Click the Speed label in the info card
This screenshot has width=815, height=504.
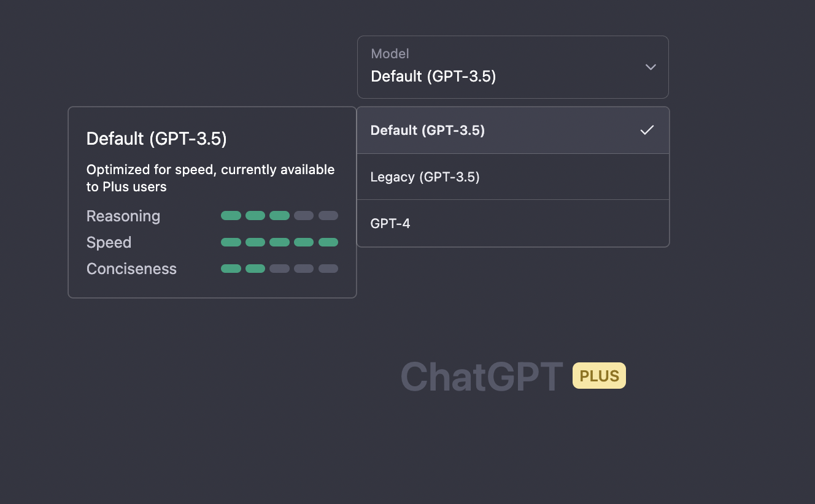click(109, 242)
